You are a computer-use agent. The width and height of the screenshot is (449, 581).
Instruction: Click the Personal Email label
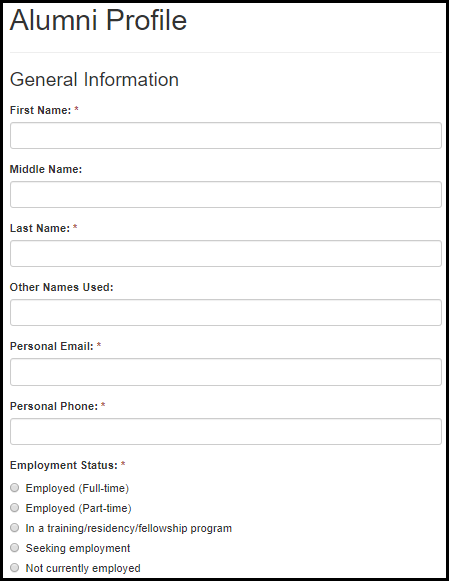[x=52, y=346]
